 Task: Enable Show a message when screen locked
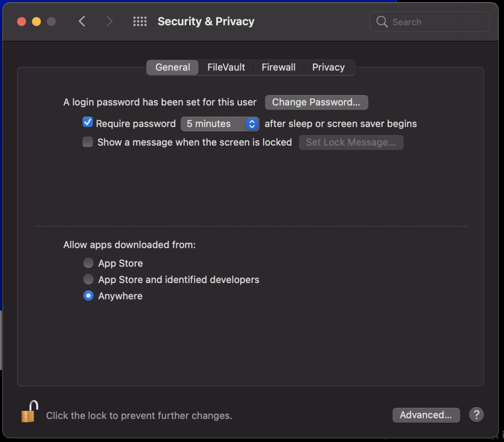(x=88, y=142)
